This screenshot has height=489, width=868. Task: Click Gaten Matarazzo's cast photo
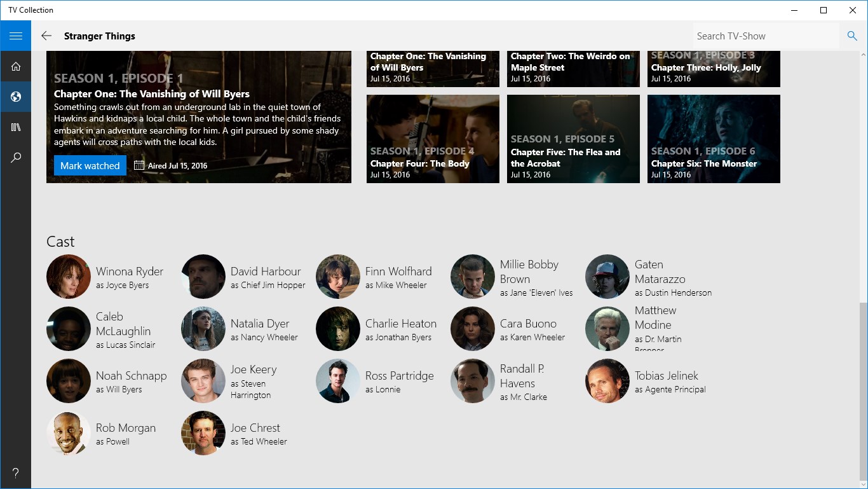(x=607, y=277)
